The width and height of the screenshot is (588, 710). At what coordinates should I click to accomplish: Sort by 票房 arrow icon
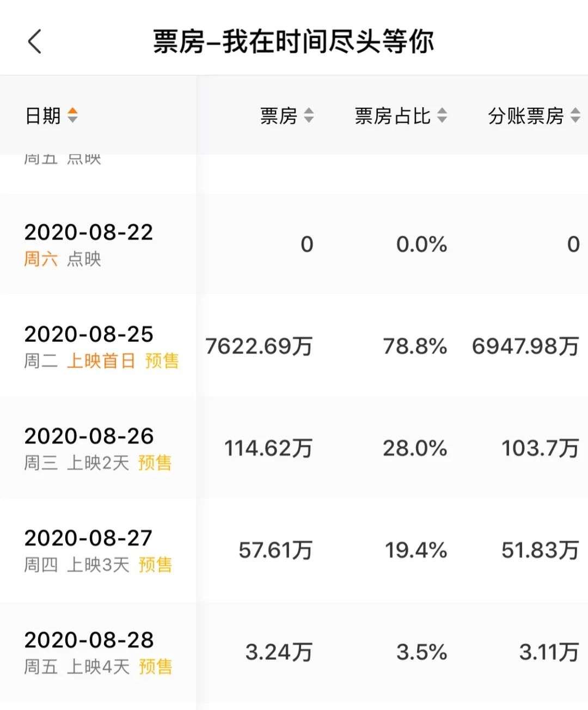point(309,115)
